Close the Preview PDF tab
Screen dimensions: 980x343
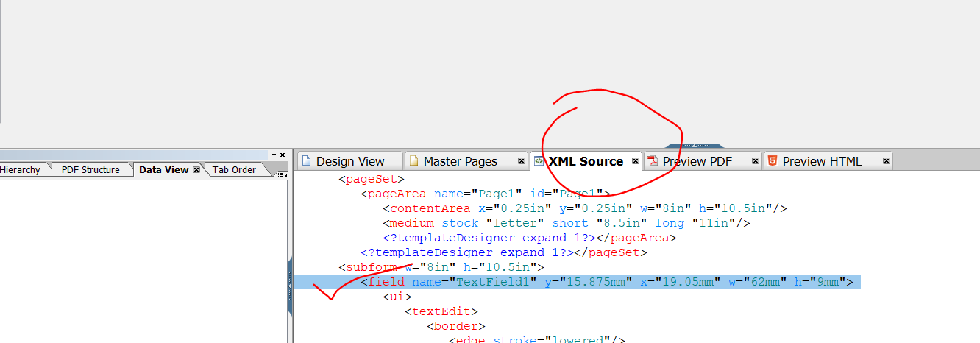coord(756,161)
